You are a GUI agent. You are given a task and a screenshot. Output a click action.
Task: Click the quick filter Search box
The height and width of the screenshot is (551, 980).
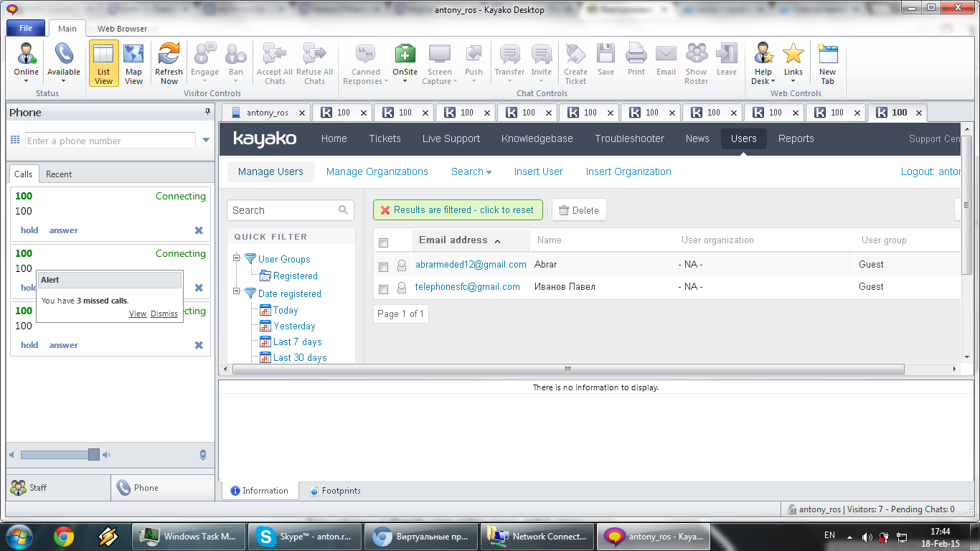coord(291,210)
